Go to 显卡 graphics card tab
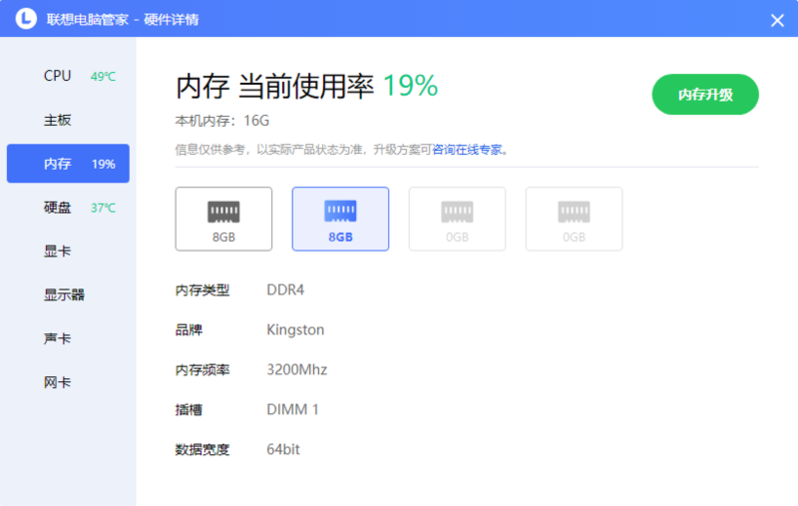This screenshot has height=506, width=798. click(x=58, y=251)
